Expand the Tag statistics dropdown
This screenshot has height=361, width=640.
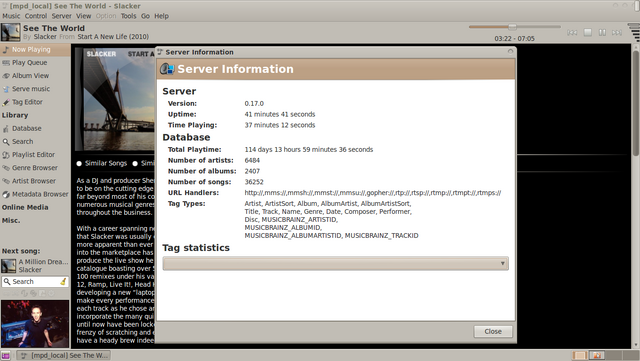336,263
